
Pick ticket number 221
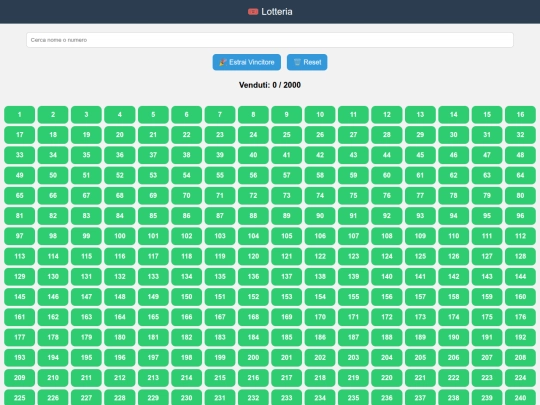(420, 378)
